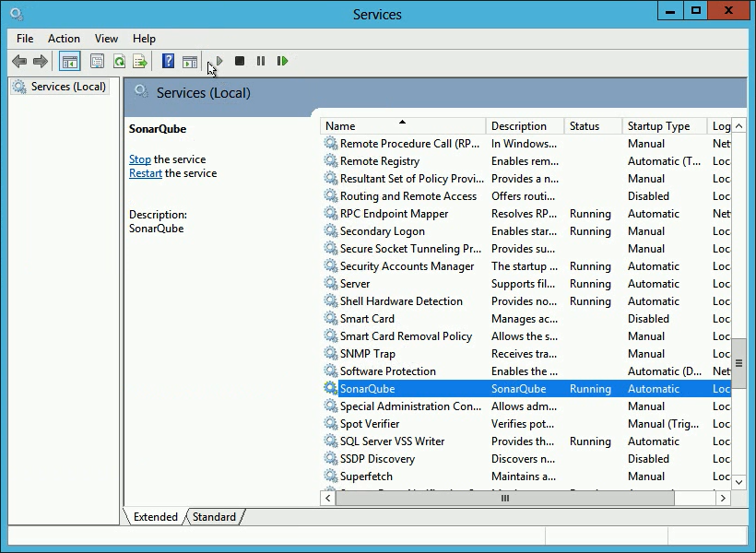Click the Stop the service link
This screenshot has height=553, width=756.
140,159
